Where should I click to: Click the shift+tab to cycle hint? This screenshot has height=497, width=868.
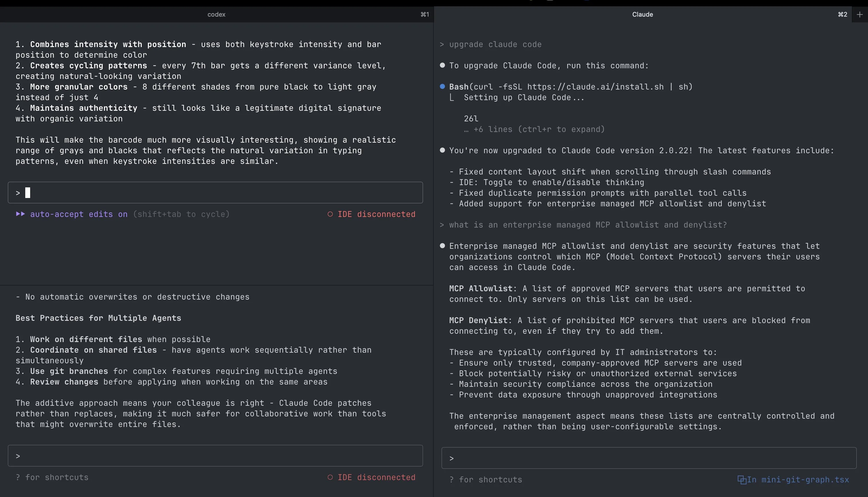tap(181, 214)
